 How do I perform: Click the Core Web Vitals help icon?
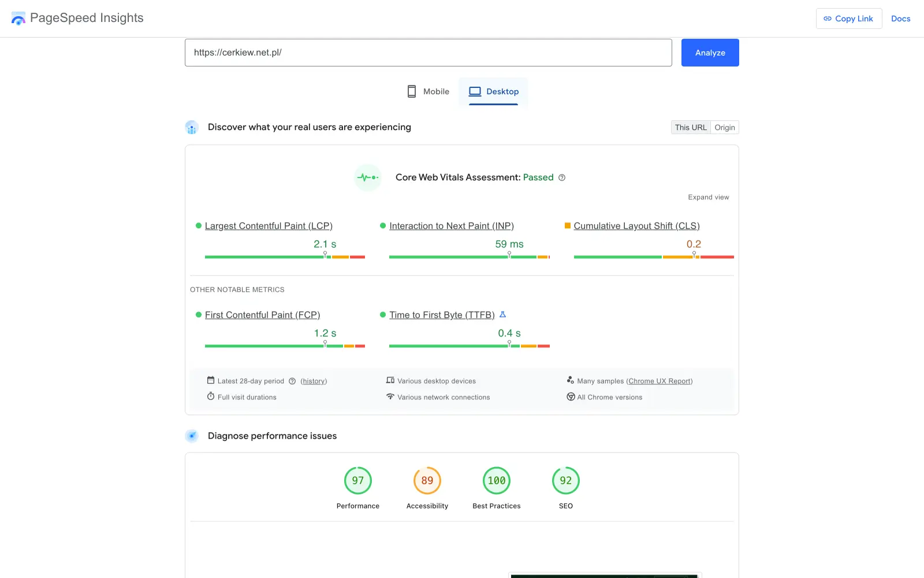tap(562, 177)
